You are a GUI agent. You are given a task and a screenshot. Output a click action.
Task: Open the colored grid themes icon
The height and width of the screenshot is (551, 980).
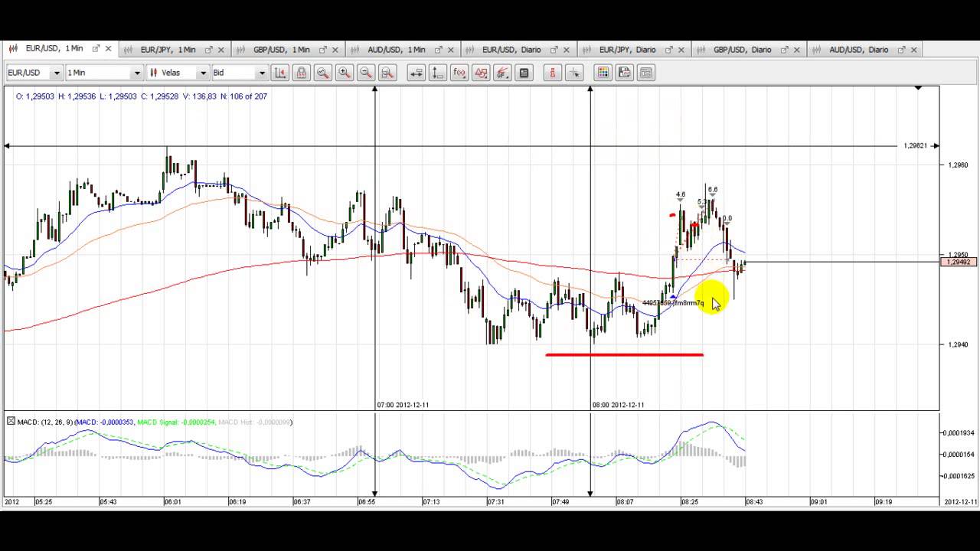(603, 73)
